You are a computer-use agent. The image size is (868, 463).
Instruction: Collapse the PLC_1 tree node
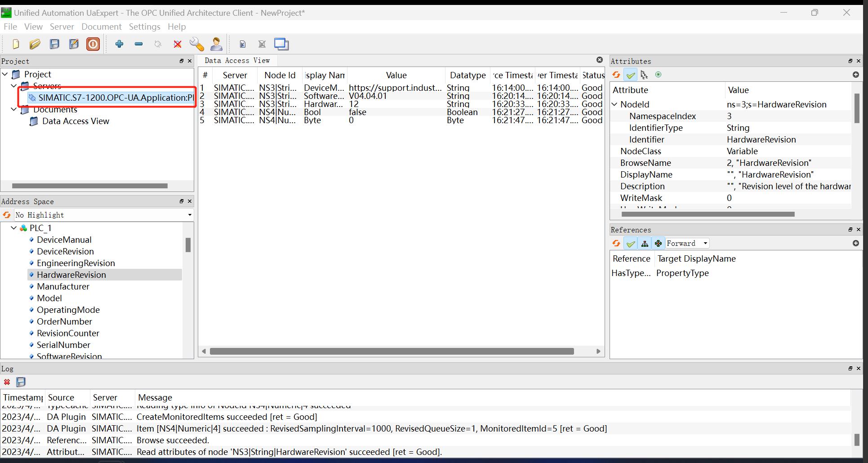point(14,228)
